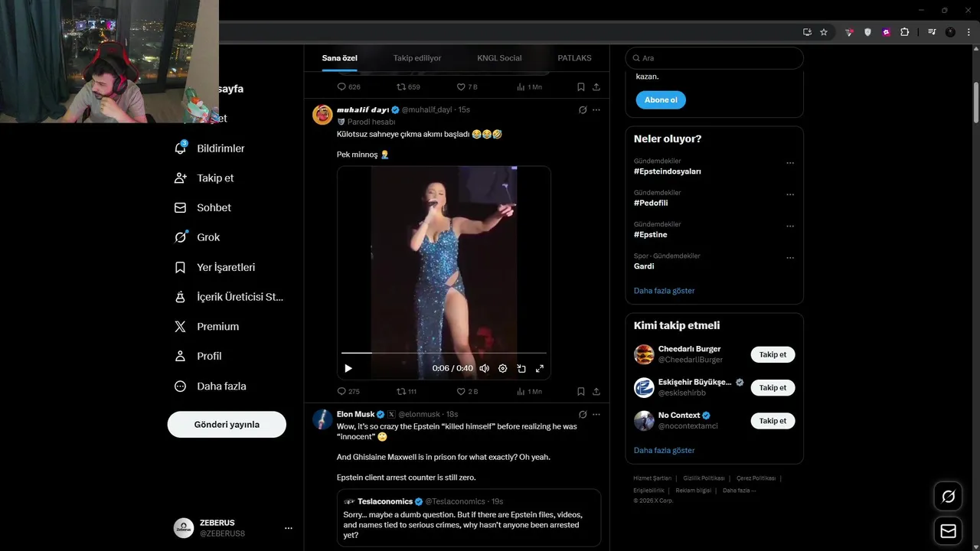Open Bildirimler notifications bell icon

point(181,148)
